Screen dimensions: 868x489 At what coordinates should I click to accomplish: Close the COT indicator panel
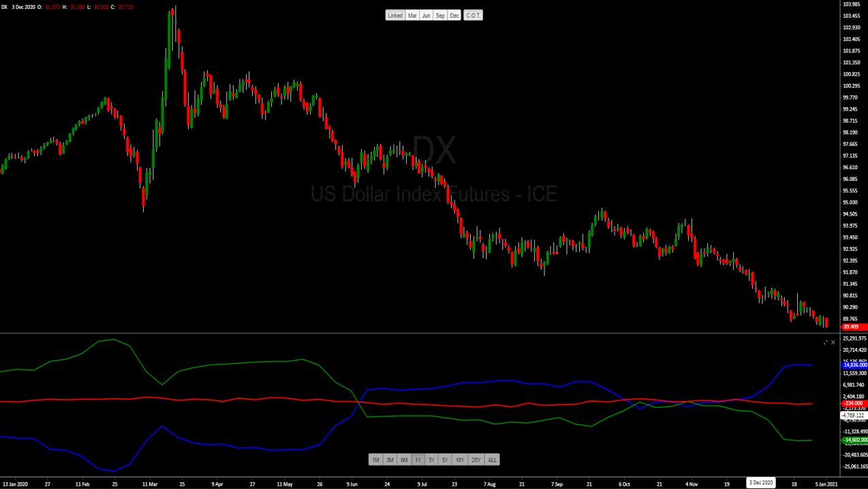833,342
